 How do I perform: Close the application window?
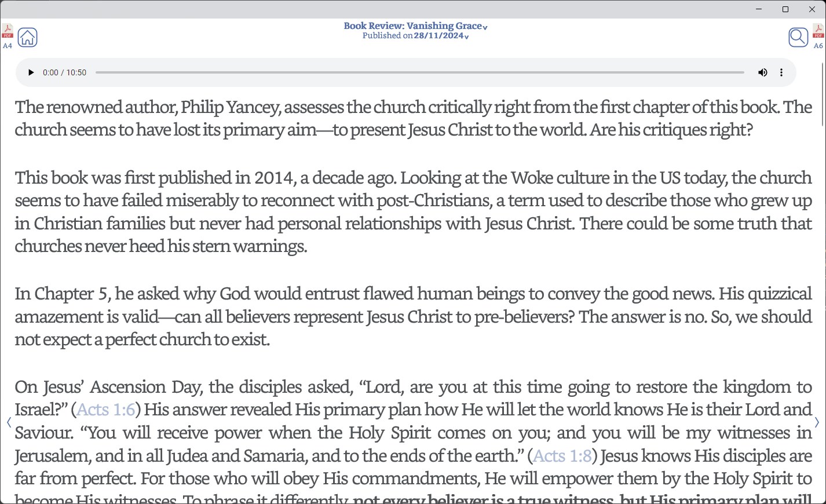point(812,9)
